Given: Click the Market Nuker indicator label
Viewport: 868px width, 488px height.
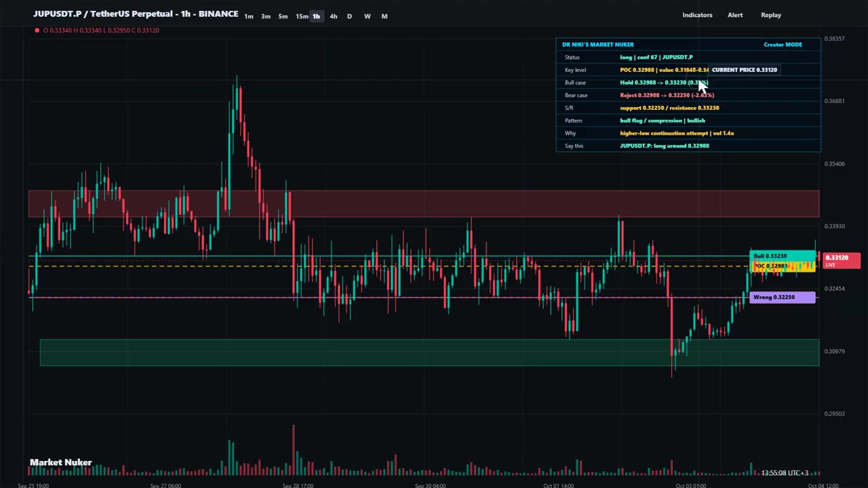Looking at the screenshot, I should (61, 462).
